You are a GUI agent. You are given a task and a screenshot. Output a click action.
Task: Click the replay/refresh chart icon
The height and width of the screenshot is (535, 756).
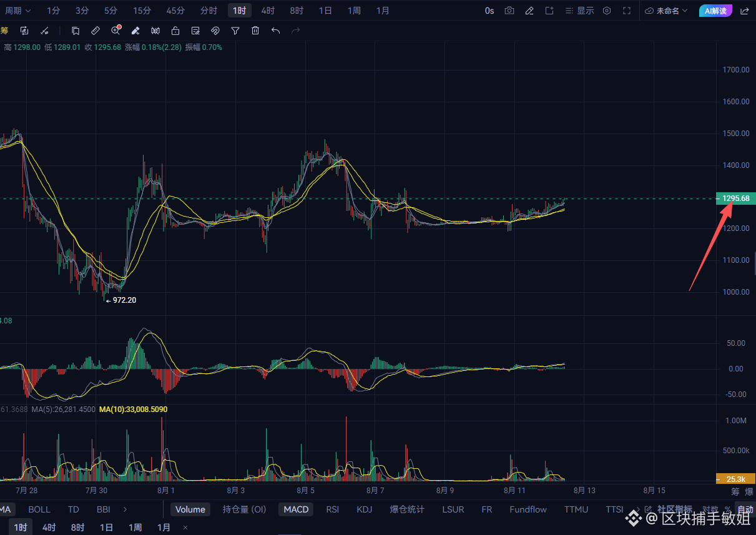click(x=24, y=31)
